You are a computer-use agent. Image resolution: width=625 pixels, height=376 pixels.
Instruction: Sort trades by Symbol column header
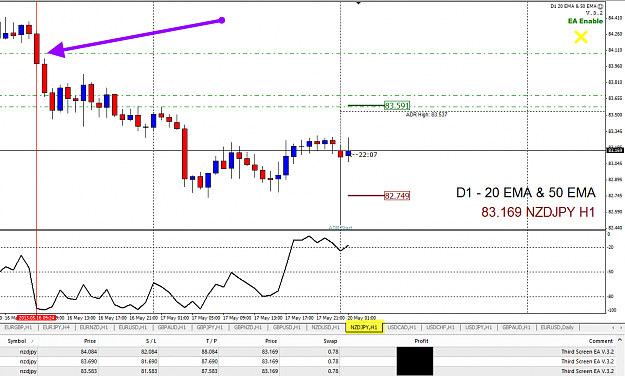(x=17, y=341)
